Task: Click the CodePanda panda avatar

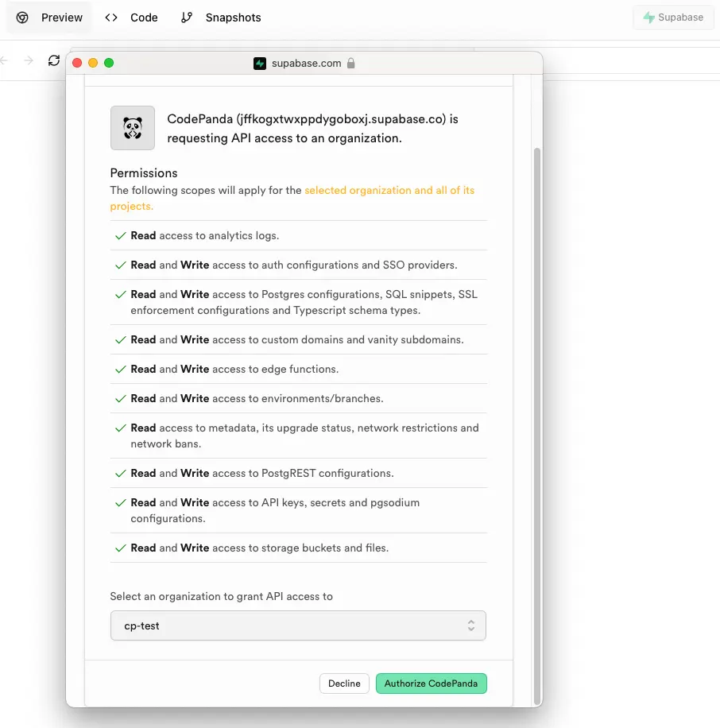Action: coord(132,126)
